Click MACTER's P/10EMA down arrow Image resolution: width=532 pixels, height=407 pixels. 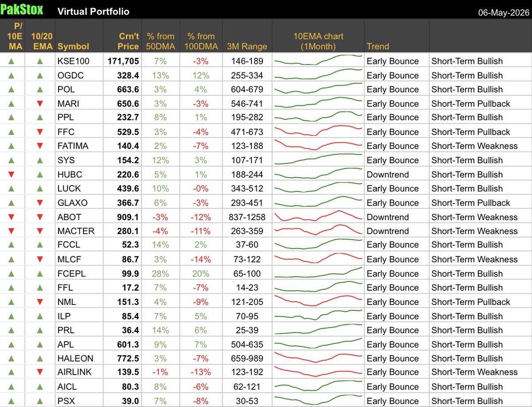(x=11, y=231)
